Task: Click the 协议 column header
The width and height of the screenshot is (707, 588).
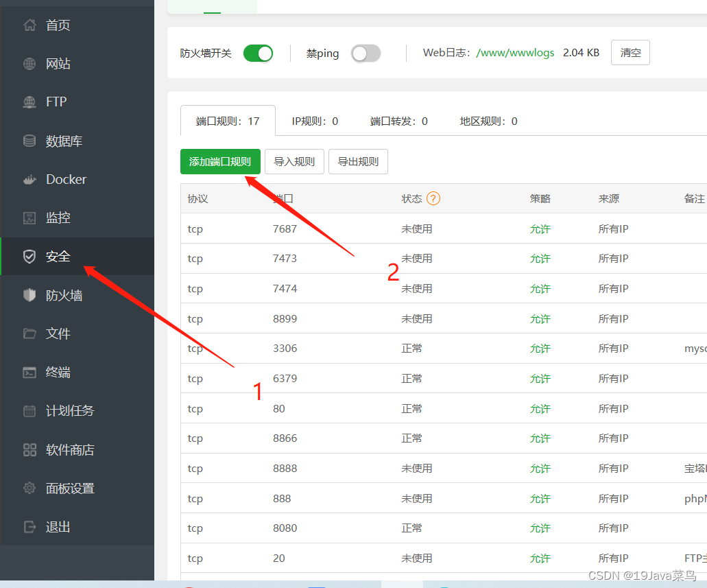Action: tap(197, 198)
